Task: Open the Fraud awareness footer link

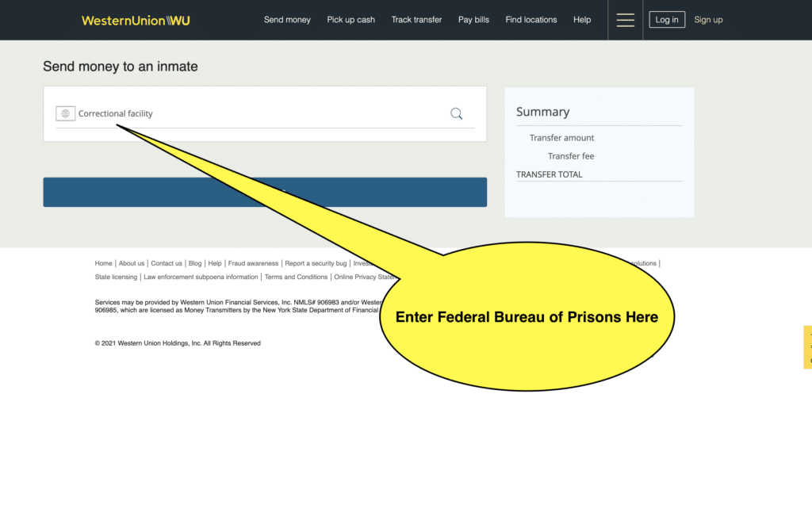Action: pyautogui.click(x=253, y=263)
